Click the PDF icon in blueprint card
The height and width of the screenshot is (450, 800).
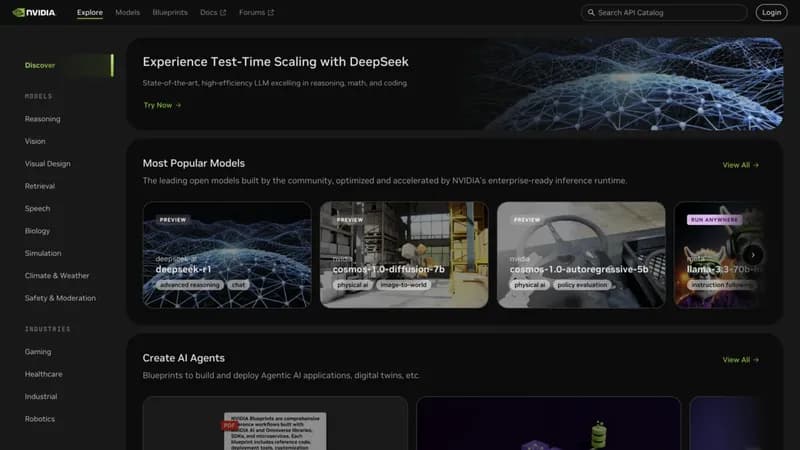click(x=230, y=425)
